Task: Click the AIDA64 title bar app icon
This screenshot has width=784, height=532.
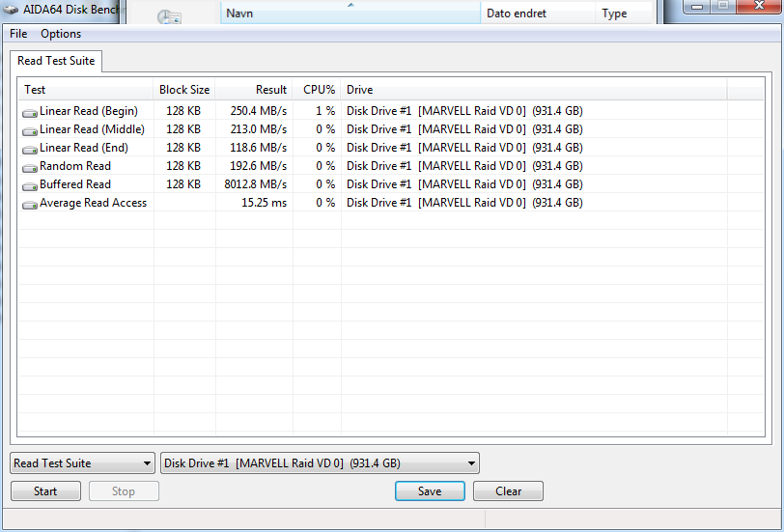Action: point(11,9)
